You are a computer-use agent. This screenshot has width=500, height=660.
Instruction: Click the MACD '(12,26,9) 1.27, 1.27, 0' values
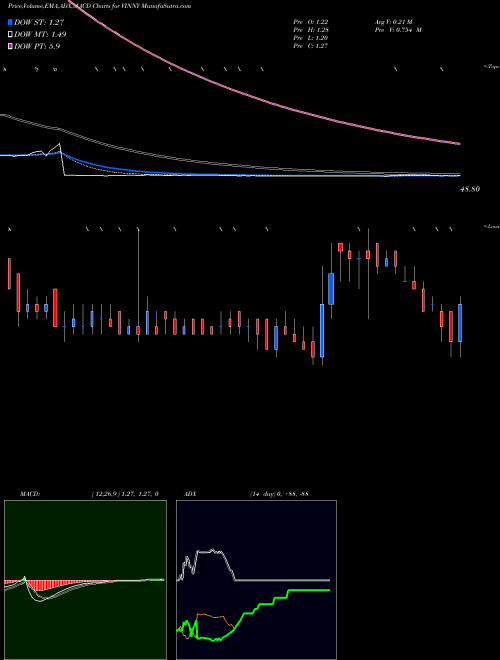(x=125, y=494)
